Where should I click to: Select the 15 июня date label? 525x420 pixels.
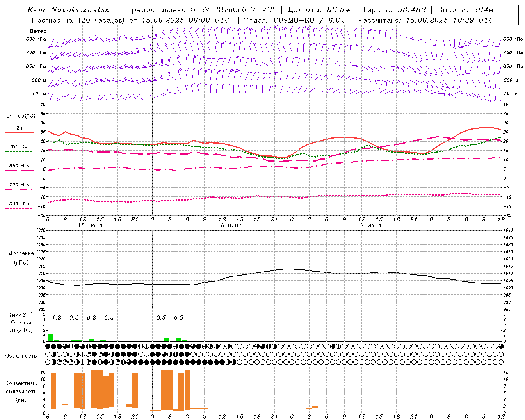point(90,226)
